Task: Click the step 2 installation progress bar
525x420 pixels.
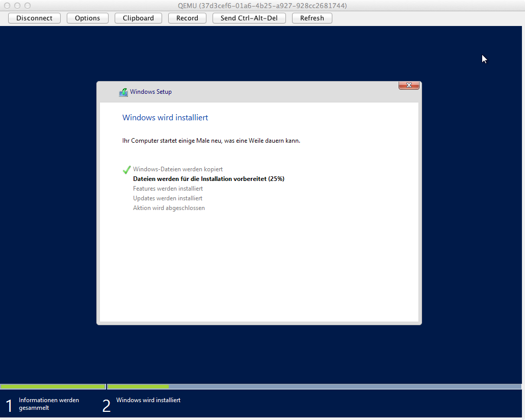Action: click(314, 386)
